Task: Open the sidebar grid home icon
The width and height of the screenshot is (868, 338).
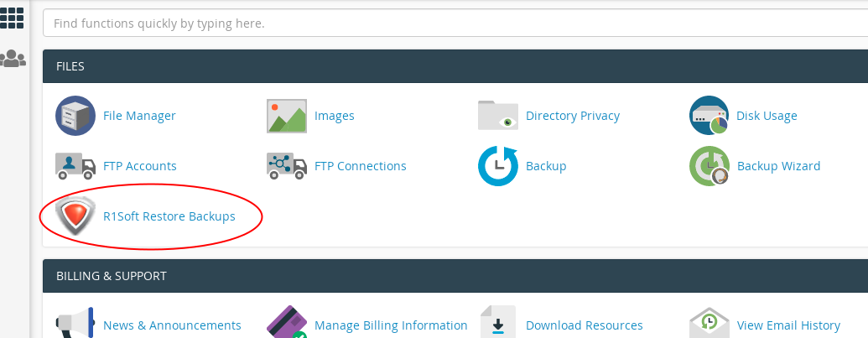Action: coord(13,18)
